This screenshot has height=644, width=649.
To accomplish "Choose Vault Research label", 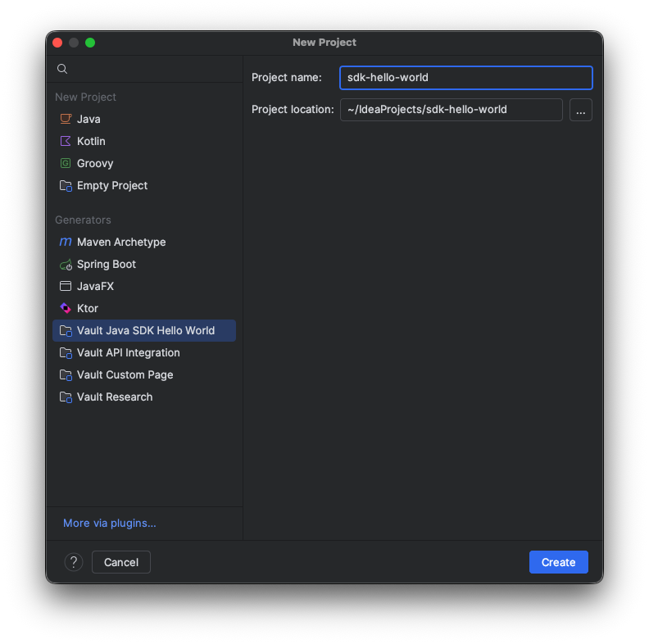I will pos(115,397).
